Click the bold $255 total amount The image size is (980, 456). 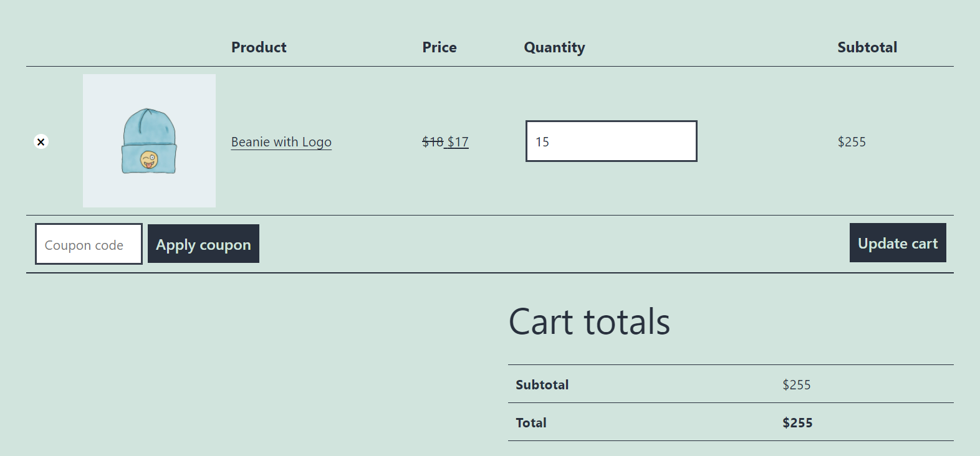(x=797, y=423)
